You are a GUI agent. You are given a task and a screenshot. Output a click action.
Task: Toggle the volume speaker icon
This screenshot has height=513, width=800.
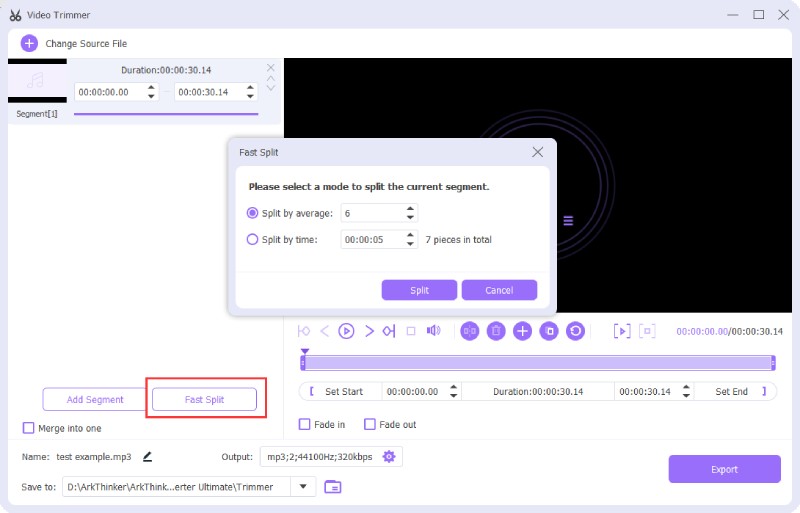(433, 331)
